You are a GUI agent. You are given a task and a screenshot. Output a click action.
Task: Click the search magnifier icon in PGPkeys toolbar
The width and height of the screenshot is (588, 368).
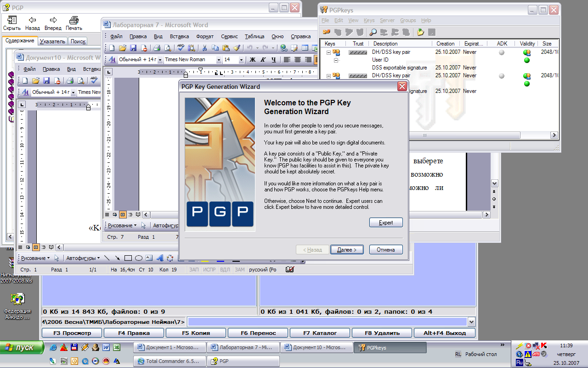point(373,32)
